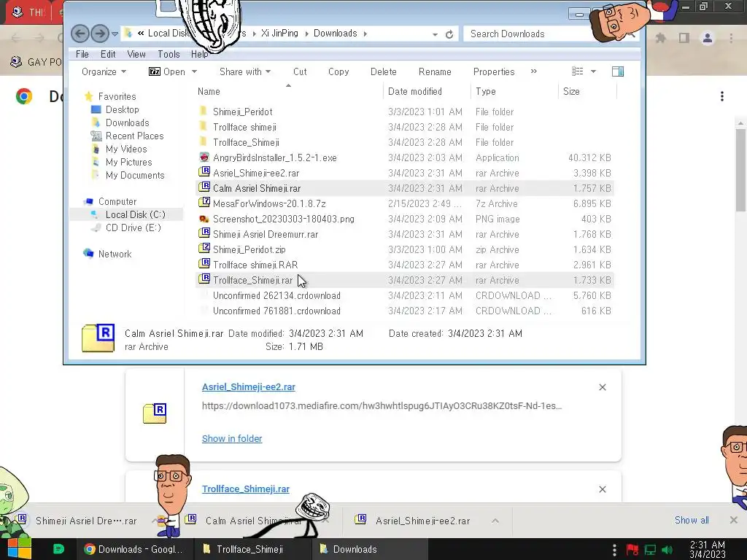Select Downloads under Favorites

(x=127, y=122)
